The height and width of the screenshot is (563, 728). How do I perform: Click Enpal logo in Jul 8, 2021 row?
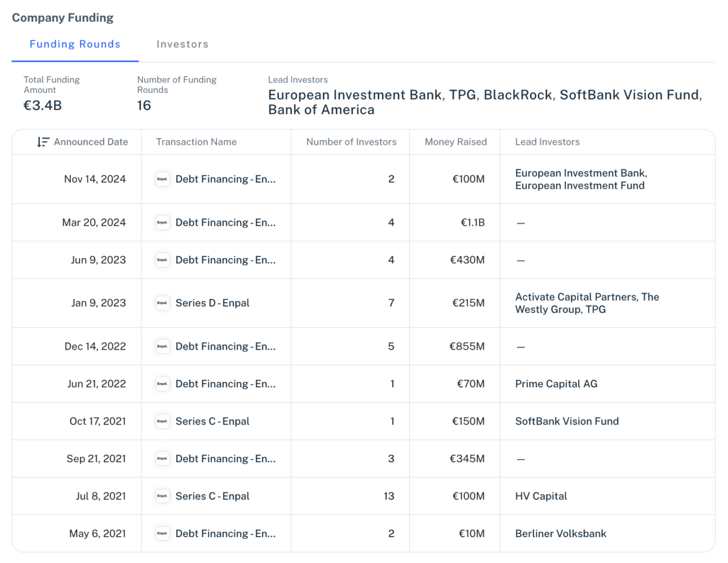[162, 496]
